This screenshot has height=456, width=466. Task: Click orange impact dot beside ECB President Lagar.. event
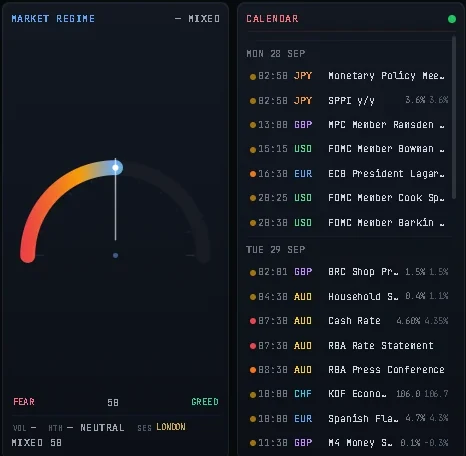point(253,174)
